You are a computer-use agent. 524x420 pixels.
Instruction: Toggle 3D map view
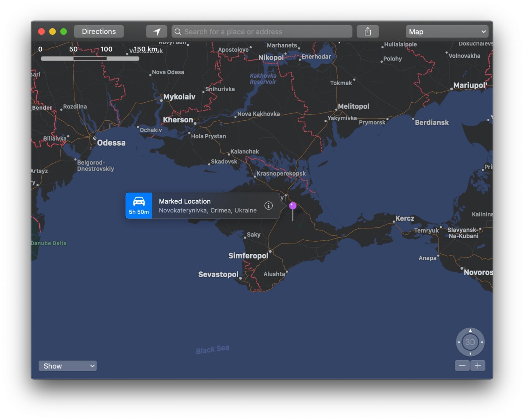[x=470, y=342]
